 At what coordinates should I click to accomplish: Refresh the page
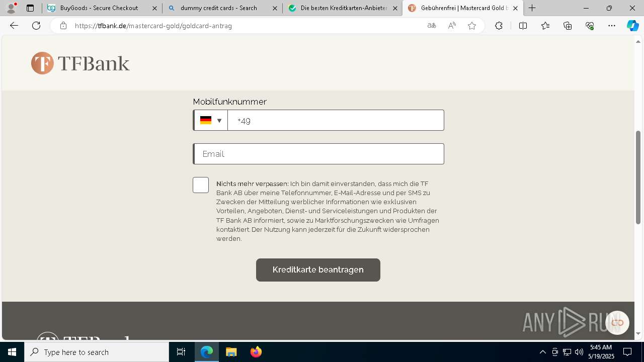[36, 26]
